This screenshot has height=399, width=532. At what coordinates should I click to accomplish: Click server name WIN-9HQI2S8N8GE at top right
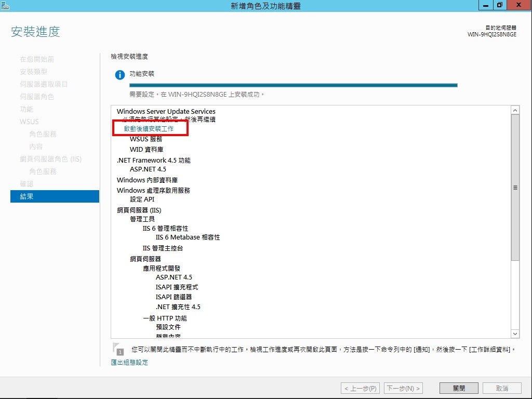(x=492, y=34)
